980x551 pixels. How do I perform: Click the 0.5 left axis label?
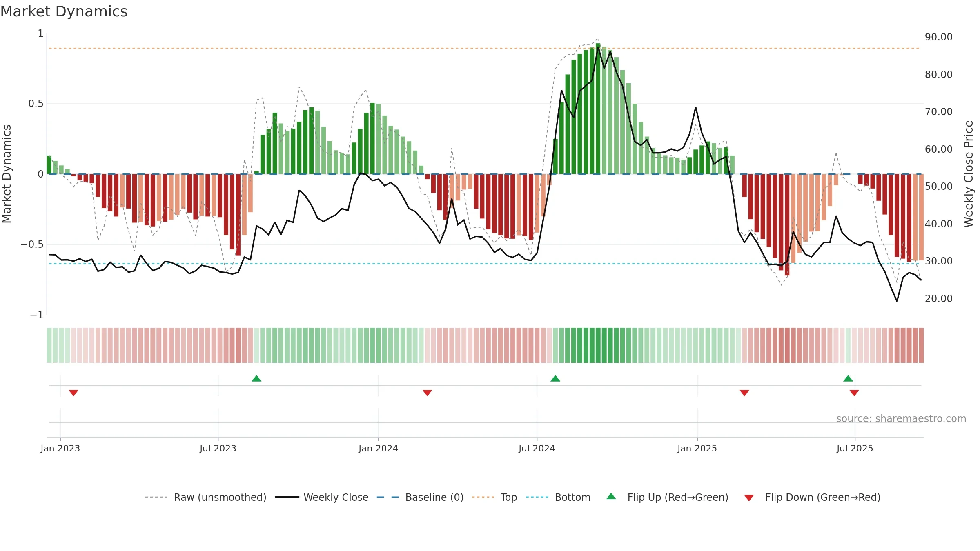point(36,104)
